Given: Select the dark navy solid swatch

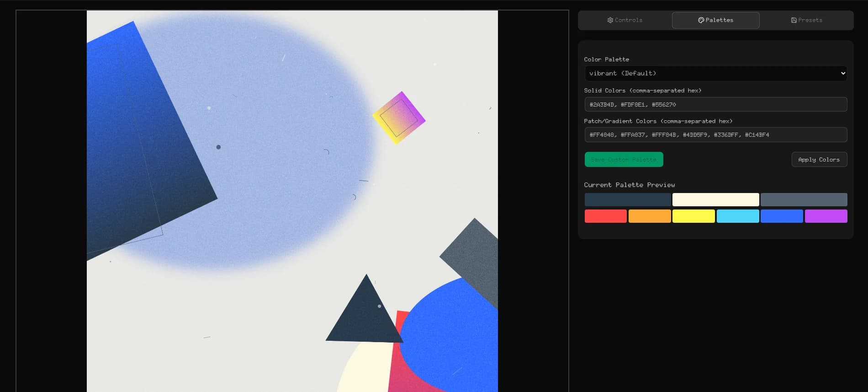Looking at the screenshot, I should tap(627, 199).
